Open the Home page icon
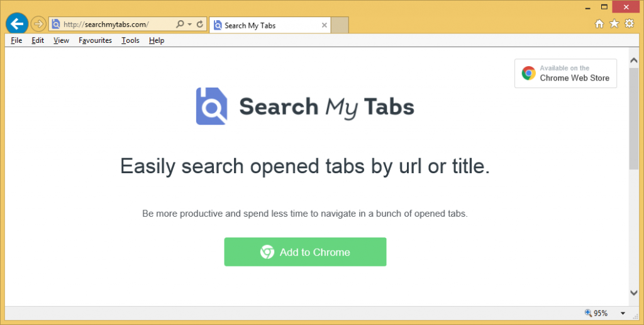This screenshot has height=325, width=644. tap(599, 24)
